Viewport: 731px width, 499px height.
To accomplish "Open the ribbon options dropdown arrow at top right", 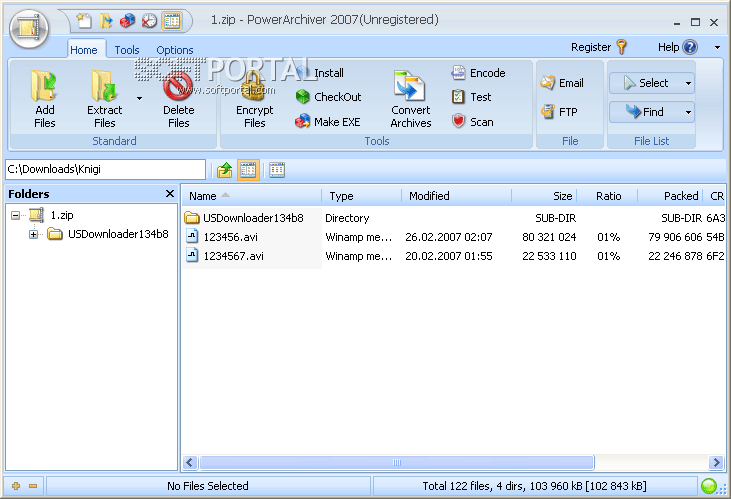I will (x=717, y=48).
